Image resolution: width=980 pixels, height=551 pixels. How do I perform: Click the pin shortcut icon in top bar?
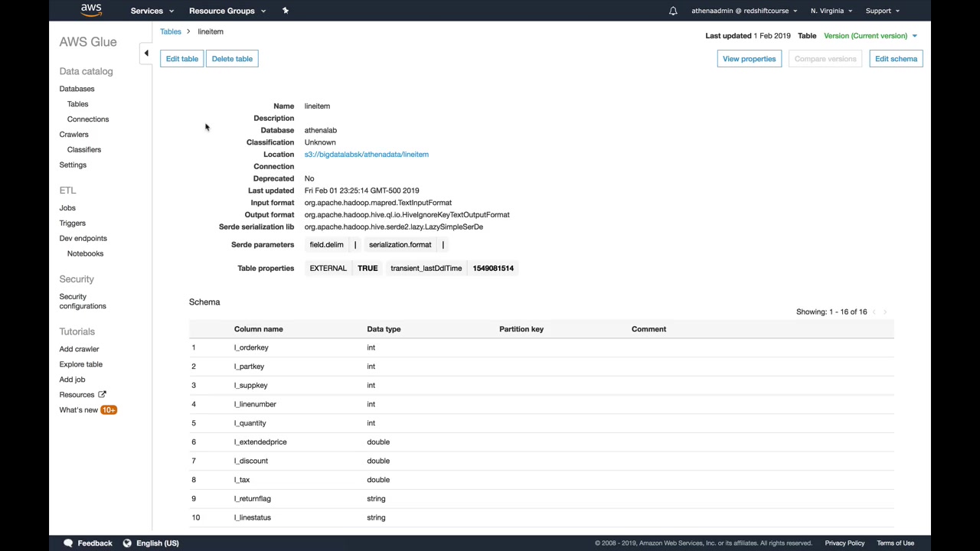(286, 11)
